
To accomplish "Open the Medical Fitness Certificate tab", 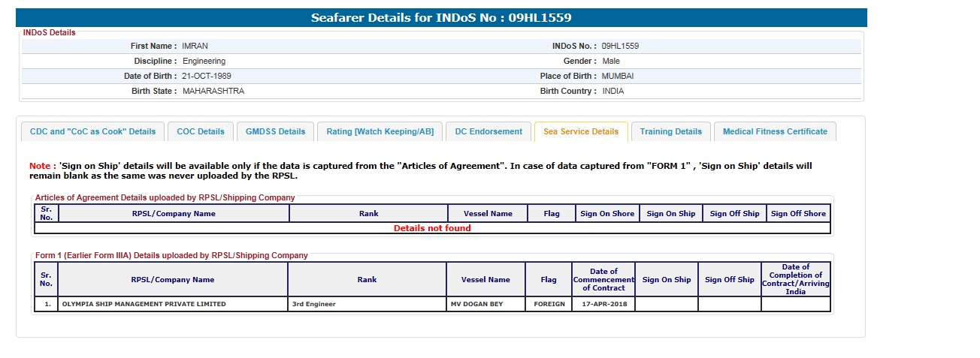I will point(775,131).
